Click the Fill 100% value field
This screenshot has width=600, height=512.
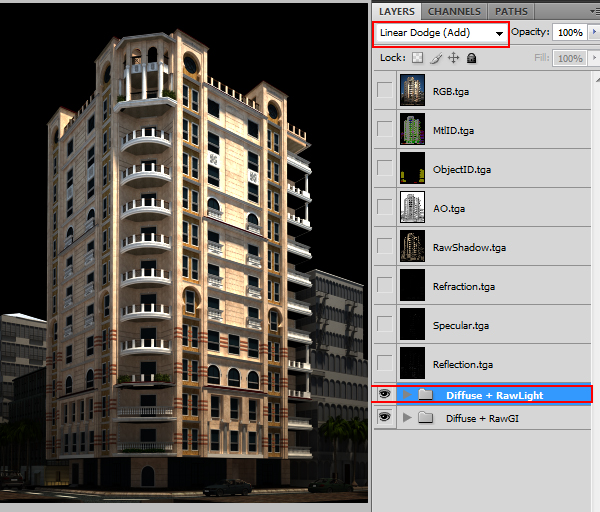point(570,59)
